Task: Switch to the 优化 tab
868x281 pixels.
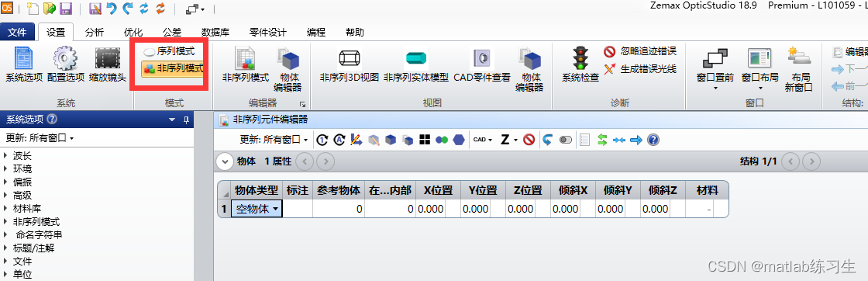Action: tap(133, 32)
